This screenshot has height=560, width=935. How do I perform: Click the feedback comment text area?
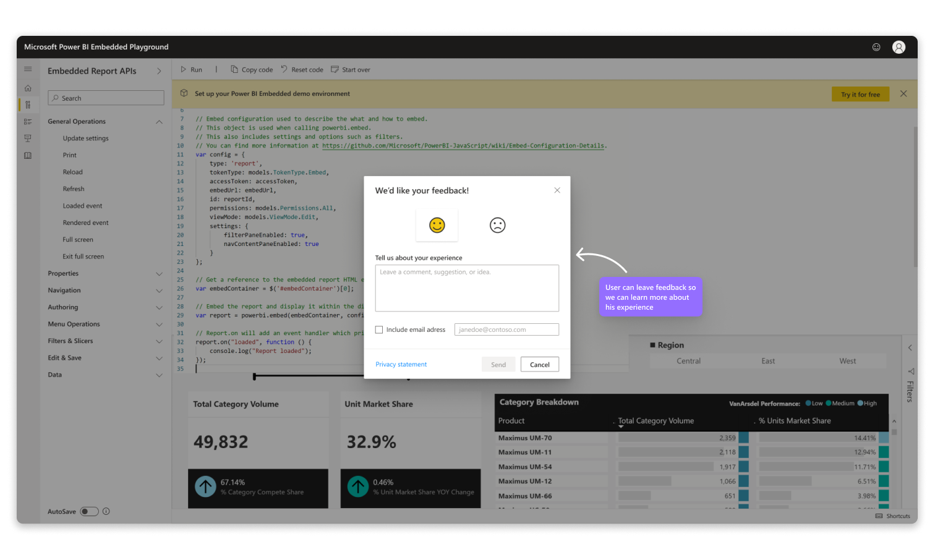[467, 288]
